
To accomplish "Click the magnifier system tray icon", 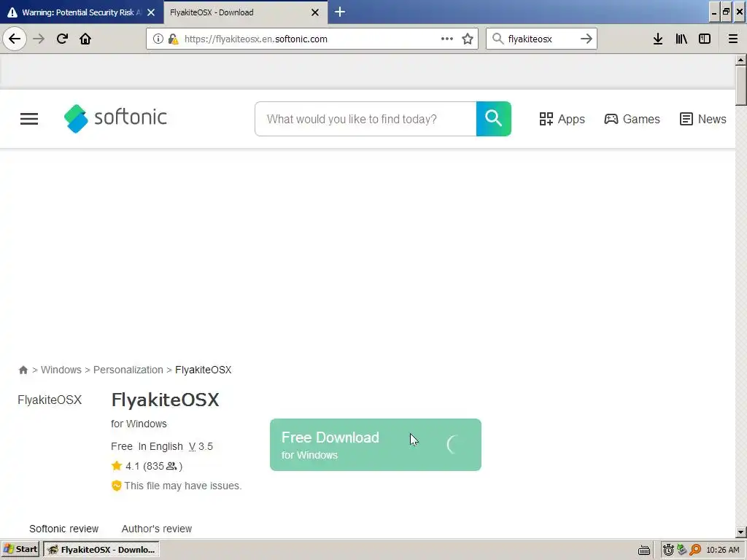I will [695, 550].
